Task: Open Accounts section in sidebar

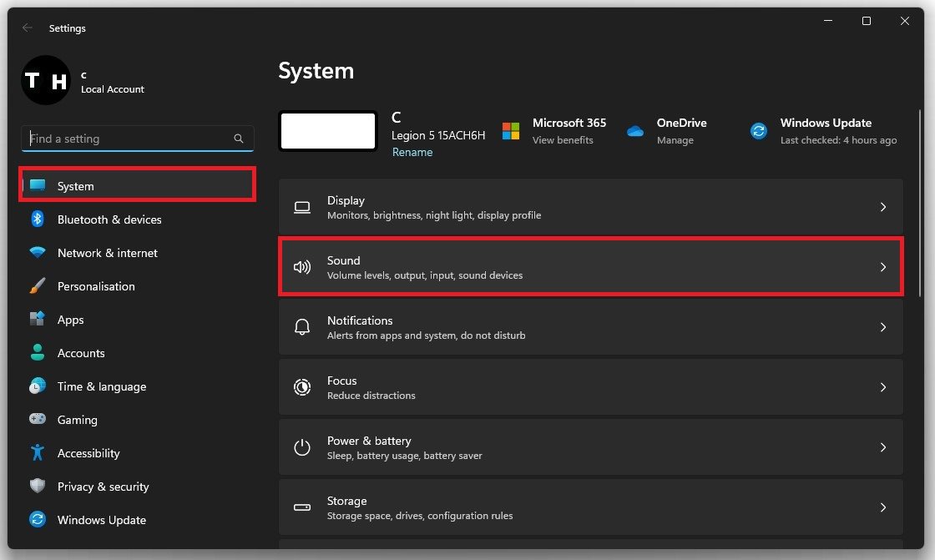Action: point(80,353)
